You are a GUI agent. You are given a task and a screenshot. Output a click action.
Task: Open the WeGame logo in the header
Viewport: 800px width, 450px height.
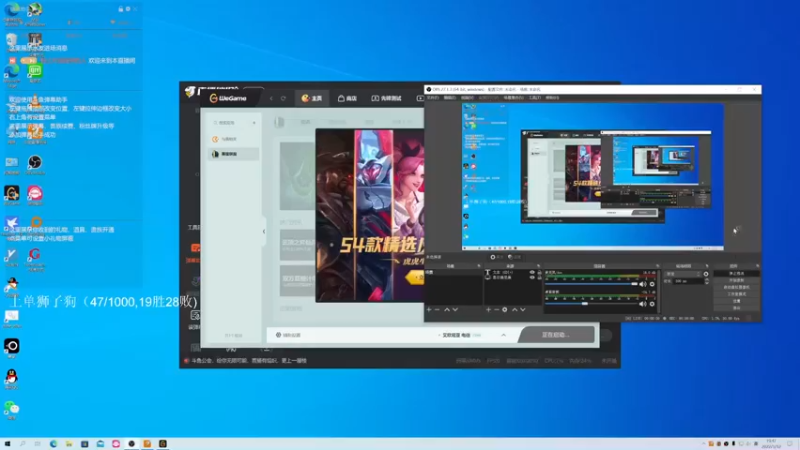coord(229,98)
